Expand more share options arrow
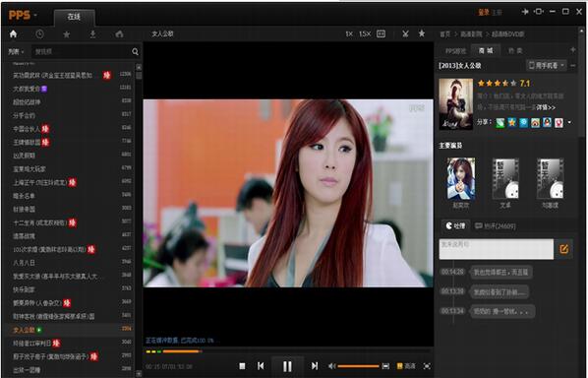The height and width of the screenshot is (378, 588). coord(569,122)
